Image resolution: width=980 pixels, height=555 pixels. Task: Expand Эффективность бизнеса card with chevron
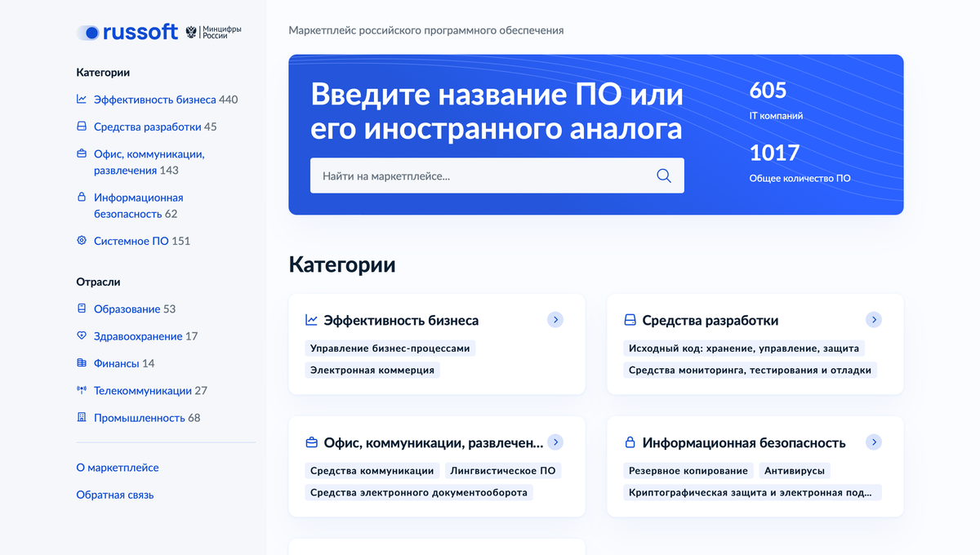(x=555, y=320)
